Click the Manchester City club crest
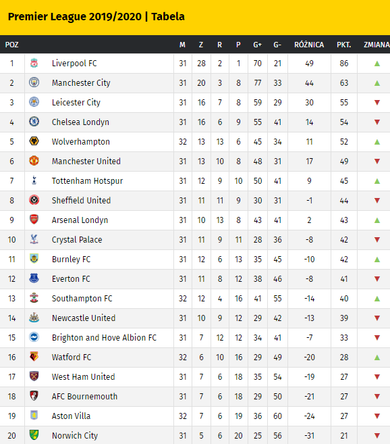The width and height of the screenshot is (390, 444). pyautogui.click(x=34, y=82)
